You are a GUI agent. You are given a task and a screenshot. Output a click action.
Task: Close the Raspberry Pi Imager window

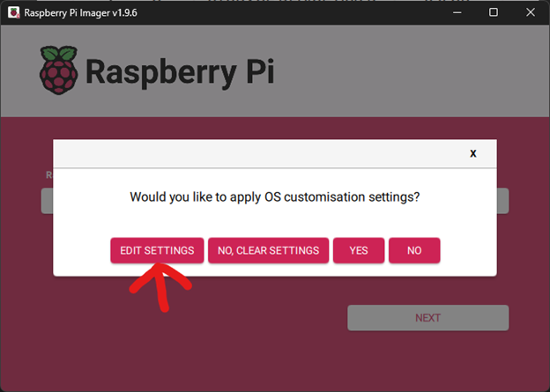[x=531, y=12]
